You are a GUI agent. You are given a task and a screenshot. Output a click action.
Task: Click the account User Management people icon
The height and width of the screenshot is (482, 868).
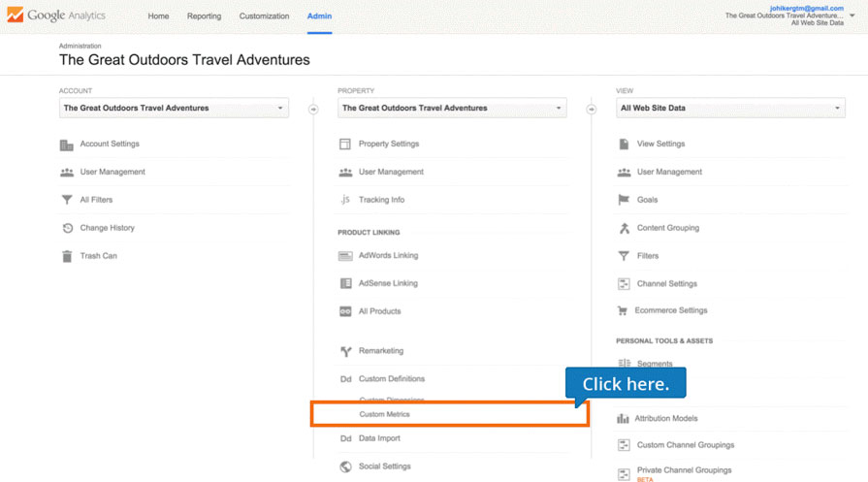66,172
